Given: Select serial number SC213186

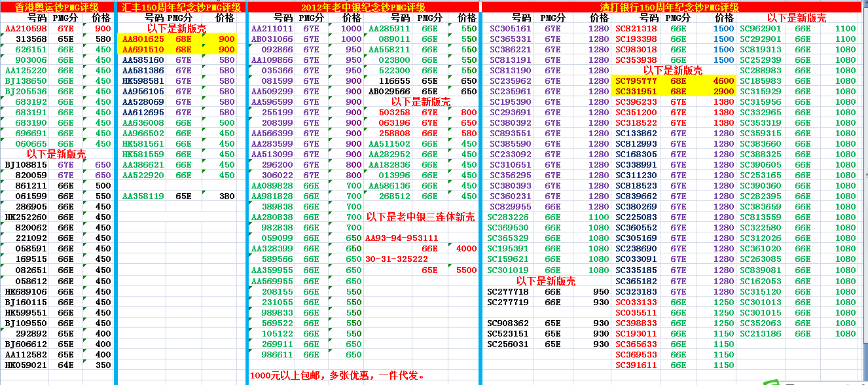Looking at the screenshot, I should coord(760,334).
